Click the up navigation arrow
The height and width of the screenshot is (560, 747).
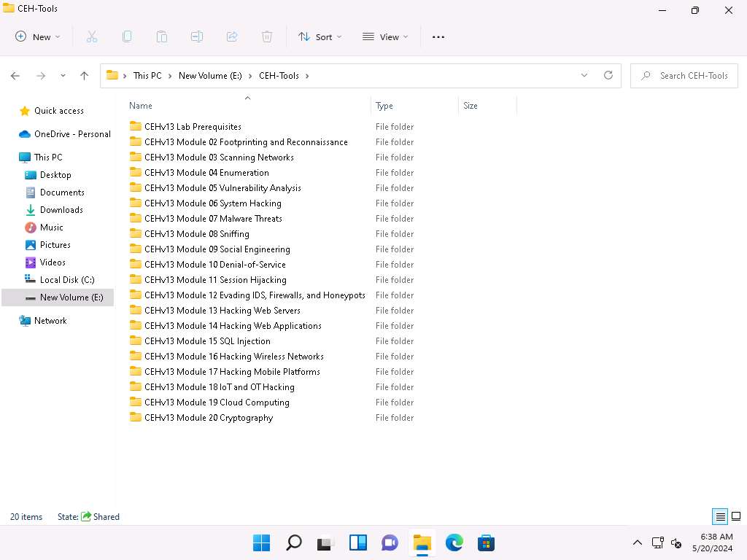(84, 75)
